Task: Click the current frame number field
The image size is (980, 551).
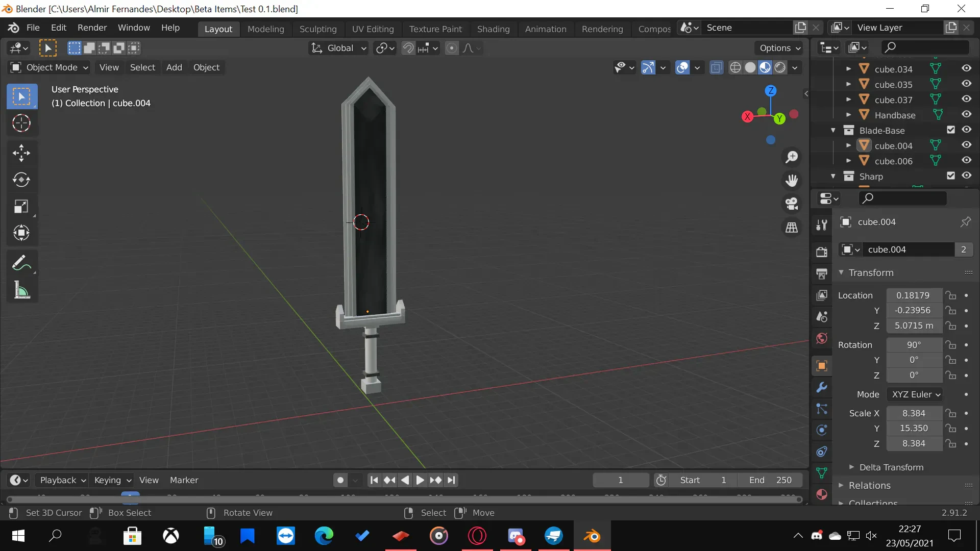Action: (x=621, y=480)
